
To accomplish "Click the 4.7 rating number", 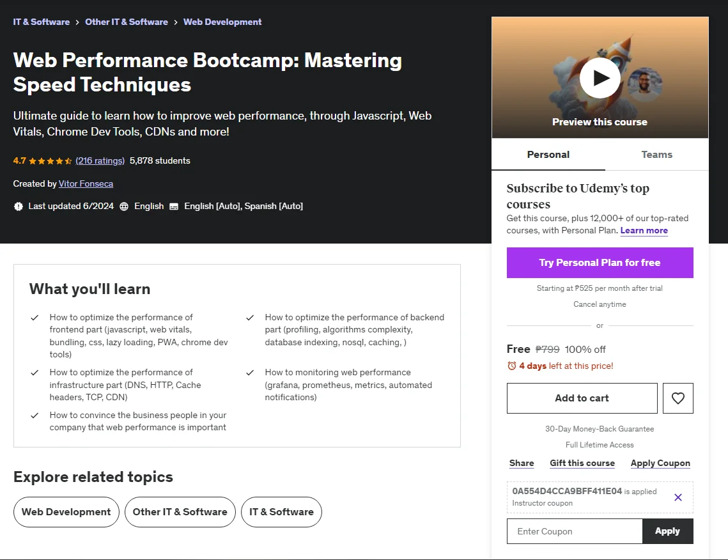I will pos(20,160).
